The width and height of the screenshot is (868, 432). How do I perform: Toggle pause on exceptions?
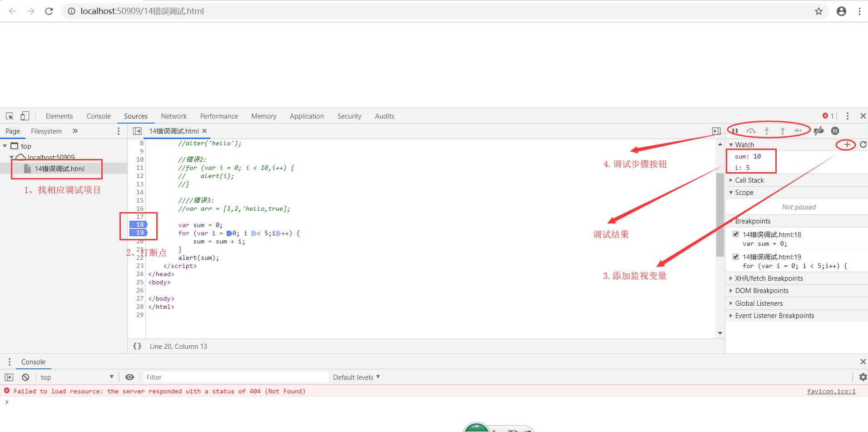[835, 131]
